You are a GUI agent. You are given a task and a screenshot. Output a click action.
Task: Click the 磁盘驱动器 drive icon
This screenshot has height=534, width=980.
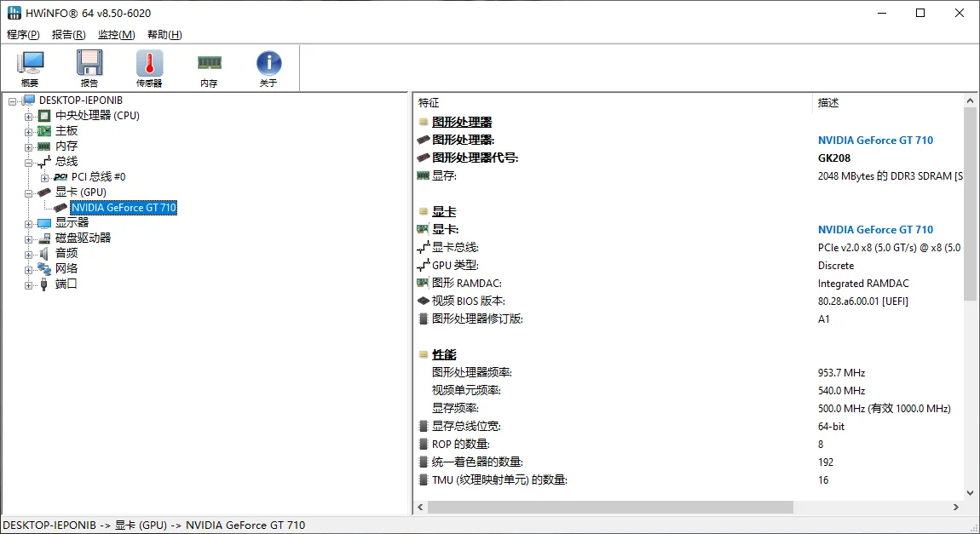click(44, 238)
